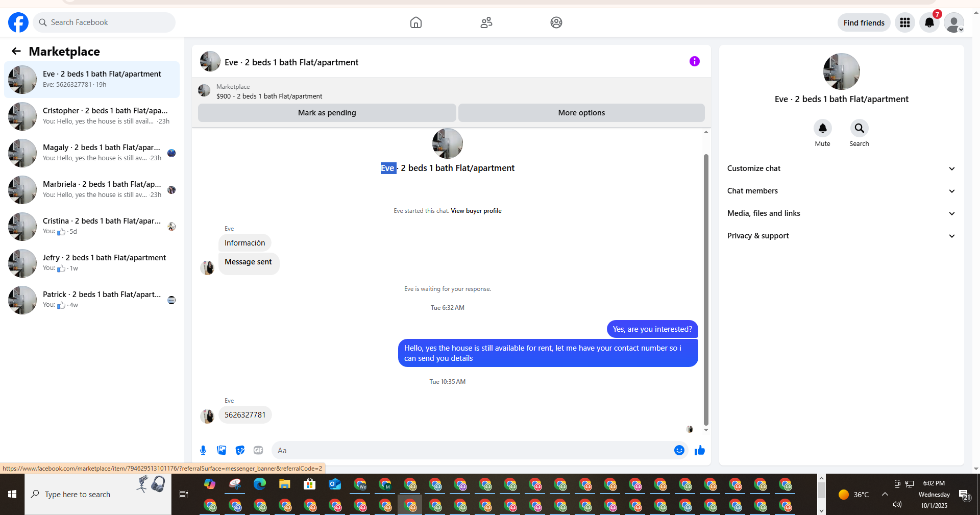Screen dimensions: 980x515
Task: Click listing thumbnail in chat header
Action: tap(210, 61)
